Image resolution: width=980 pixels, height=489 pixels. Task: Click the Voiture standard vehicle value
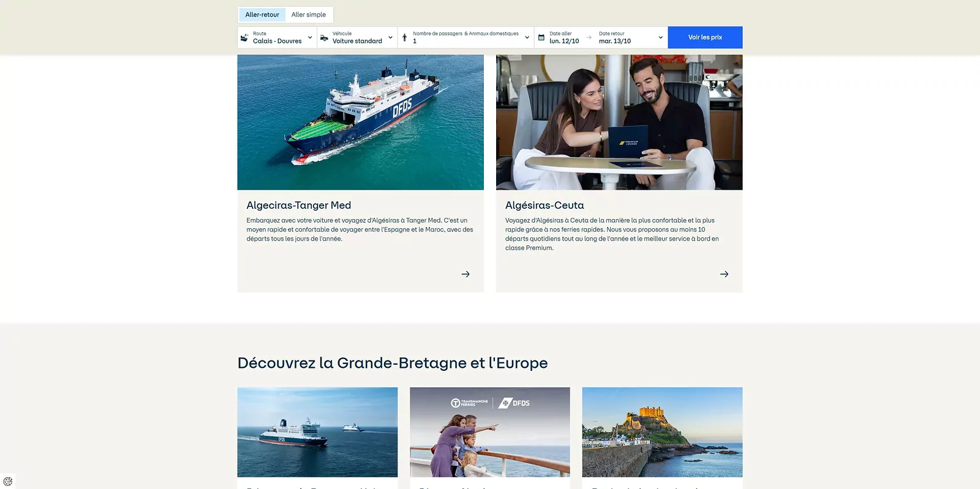pyautogui.click(x=357, y=42)
